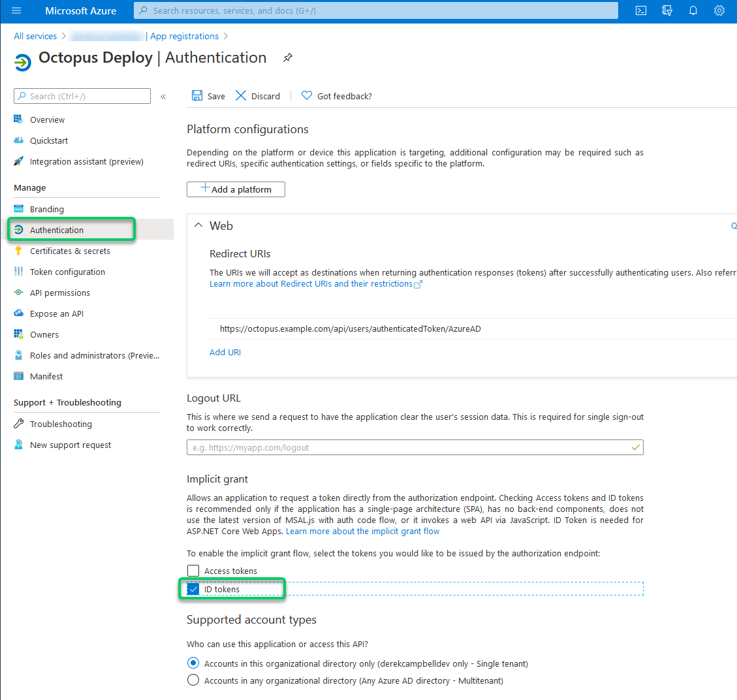The height and width of the screenshot is (700, 737).
Task: Click the breadcrumb chevron after All services
Action: 63,37
